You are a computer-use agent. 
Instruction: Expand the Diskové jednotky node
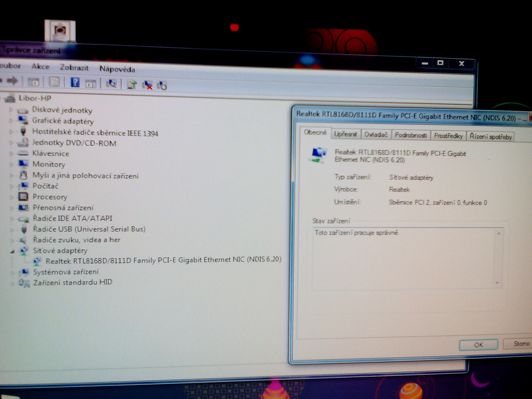(x=11, y=110)
